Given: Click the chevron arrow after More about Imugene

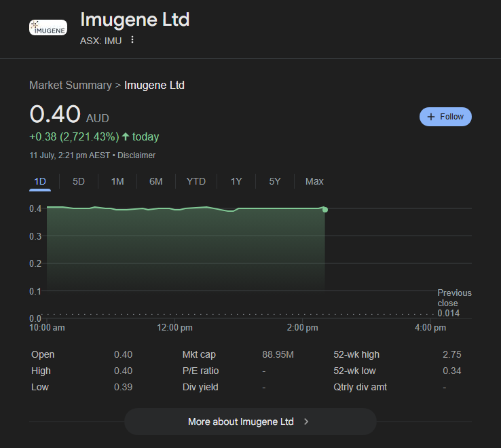Looking at the screenshot, I should (x=306, y=422).
